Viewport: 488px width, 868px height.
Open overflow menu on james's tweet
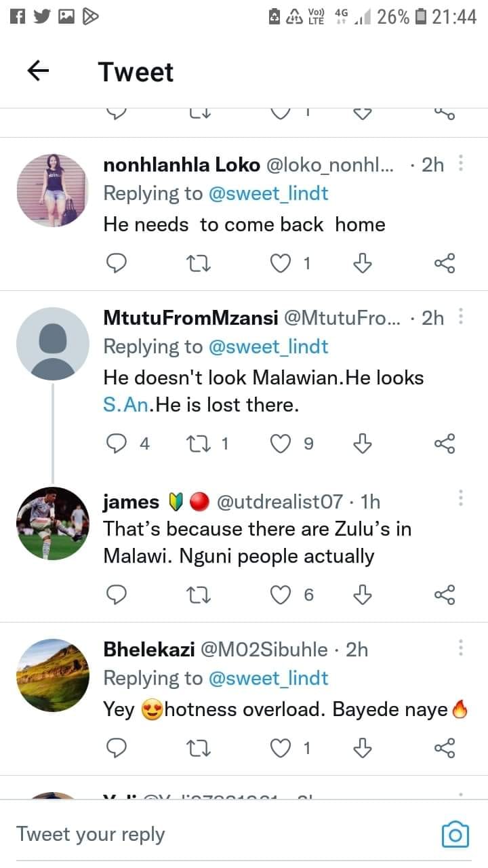tap(461, 499)
